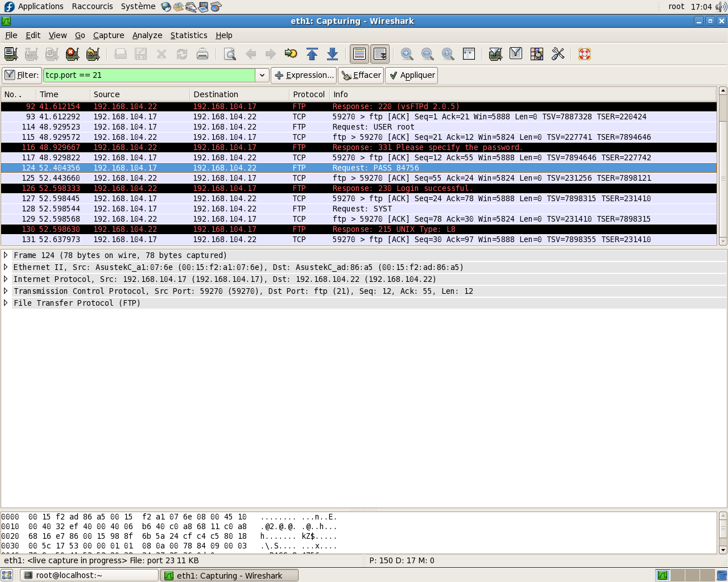This screenshot has width=728, height=582.
Task: Stop the running live capture
Action: point(72,54)
